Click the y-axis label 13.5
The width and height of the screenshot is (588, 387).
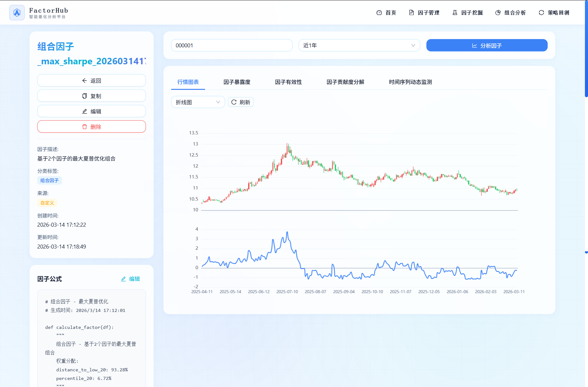tap(194, 133)
